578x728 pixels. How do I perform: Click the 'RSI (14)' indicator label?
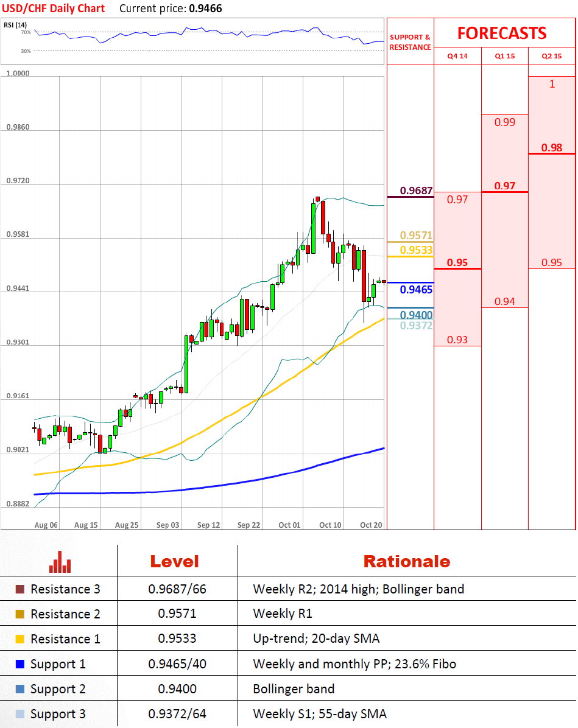[x=15, y=24]
